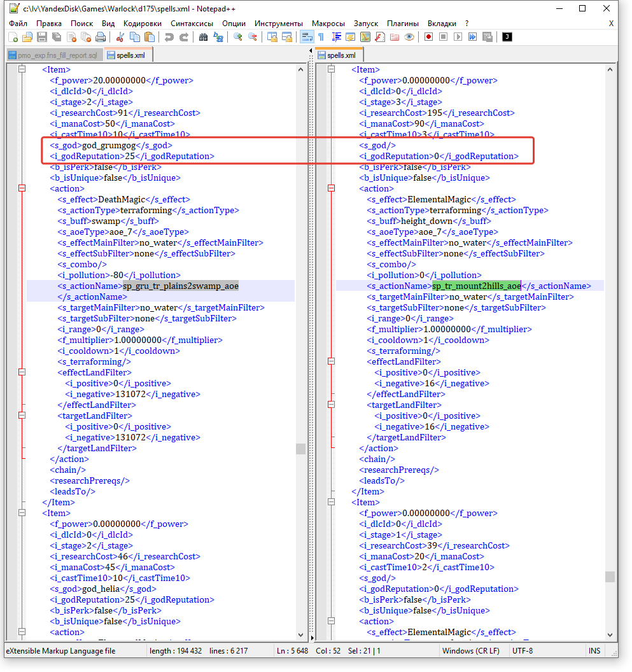This screenshot has width=632, height=672.
Task: Toggle synchronized horizontal scrolling
Action: point(286,38)
